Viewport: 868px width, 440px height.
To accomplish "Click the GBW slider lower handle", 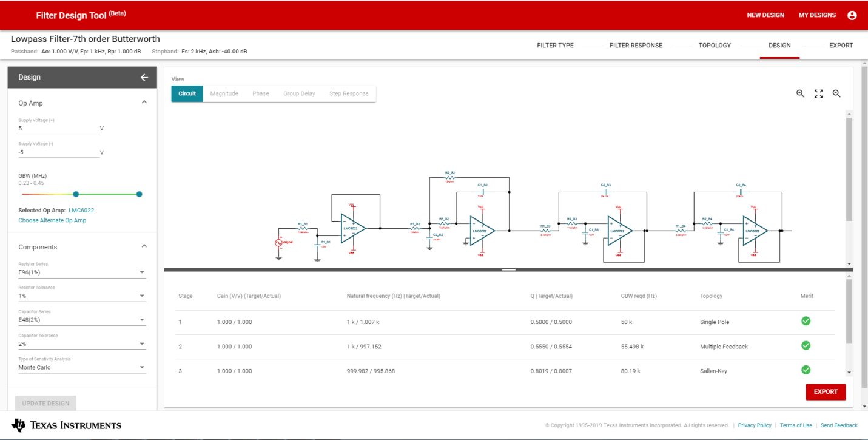I will [76, 194].
